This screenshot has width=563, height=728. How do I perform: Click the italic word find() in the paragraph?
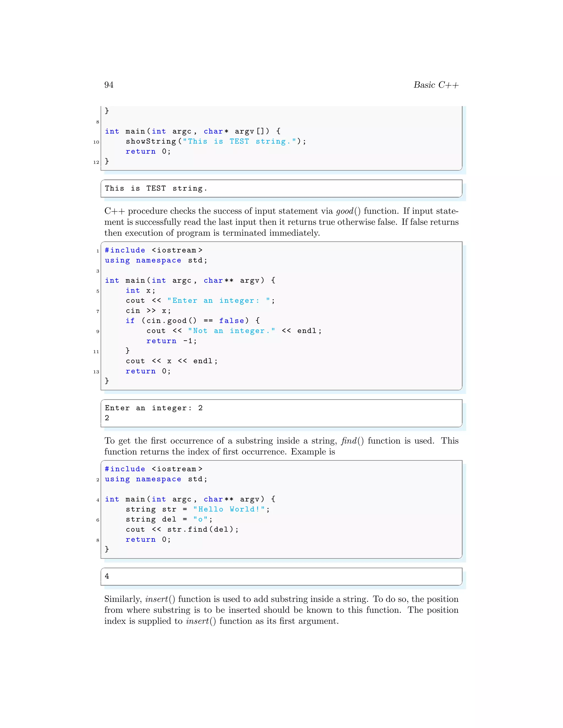coord(352,441)
